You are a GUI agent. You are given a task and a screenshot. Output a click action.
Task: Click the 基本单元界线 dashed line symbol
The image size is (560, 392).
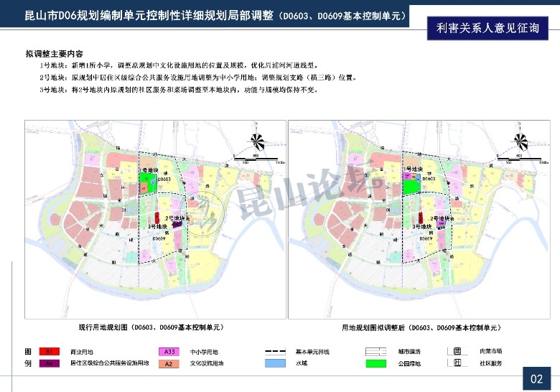[276, 352]
